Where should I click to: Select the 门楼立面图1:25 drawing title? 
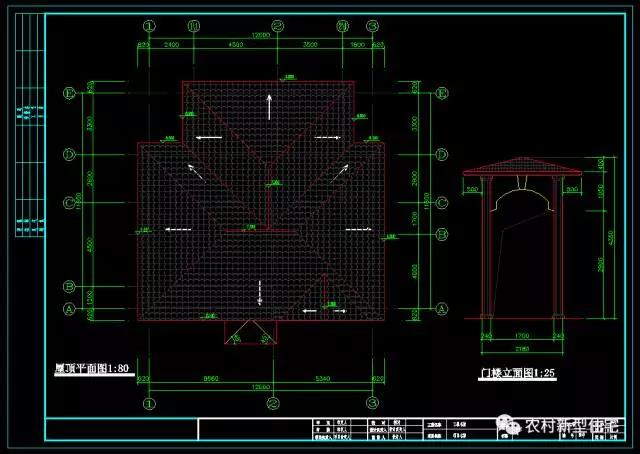tap(517, 374)
